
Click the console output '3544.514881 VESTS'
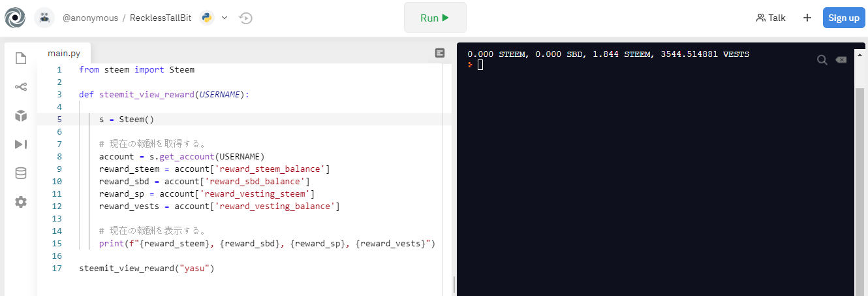tap(705, 54)
